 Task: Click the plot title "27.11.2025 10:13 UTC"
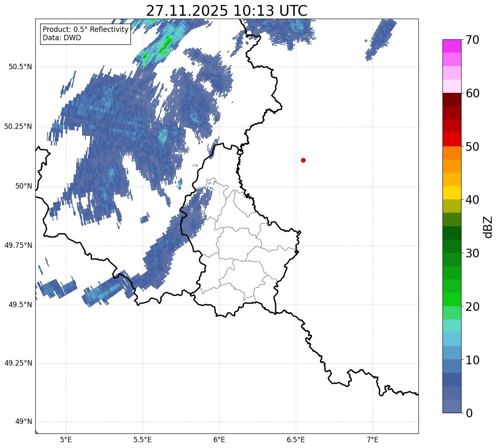pos(227,11)
